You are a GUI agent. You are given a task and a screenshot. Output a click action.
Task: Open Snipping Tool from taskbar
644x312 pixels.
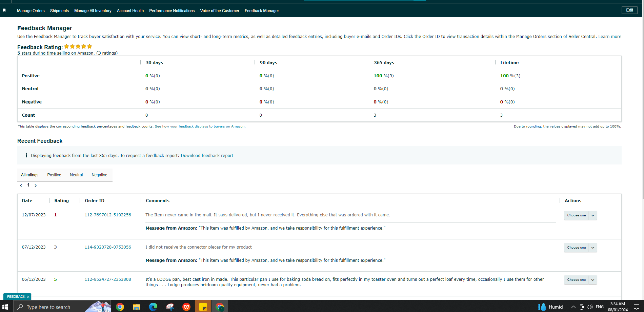(170, 307)
